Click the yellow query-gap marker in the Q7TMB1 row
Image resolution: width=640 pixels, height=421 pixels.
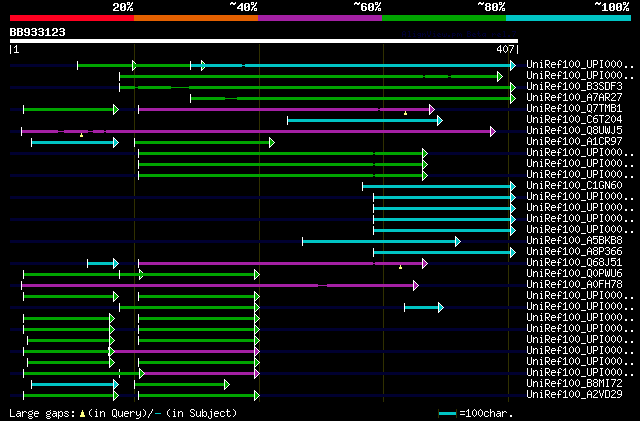pyautogui.click(x=405, y=113)
